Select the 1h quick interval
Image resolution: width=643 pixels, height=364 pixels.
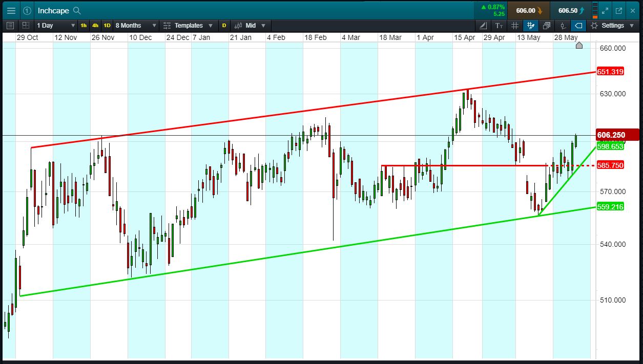click(84, 25)
